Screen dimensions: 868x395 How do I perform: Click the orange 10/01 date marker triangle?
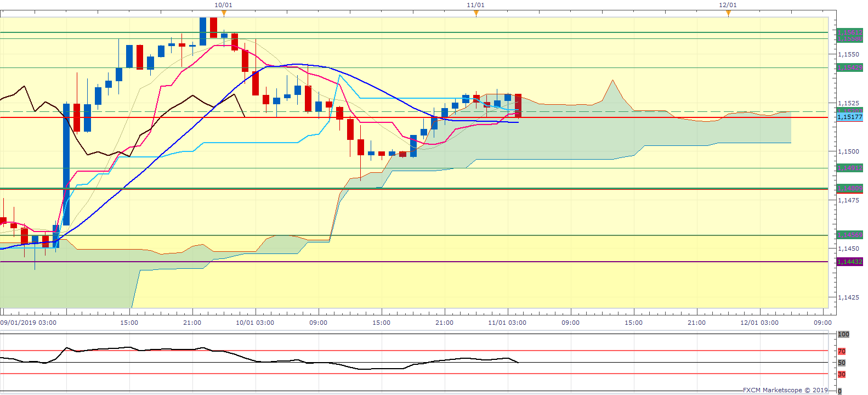223,14
